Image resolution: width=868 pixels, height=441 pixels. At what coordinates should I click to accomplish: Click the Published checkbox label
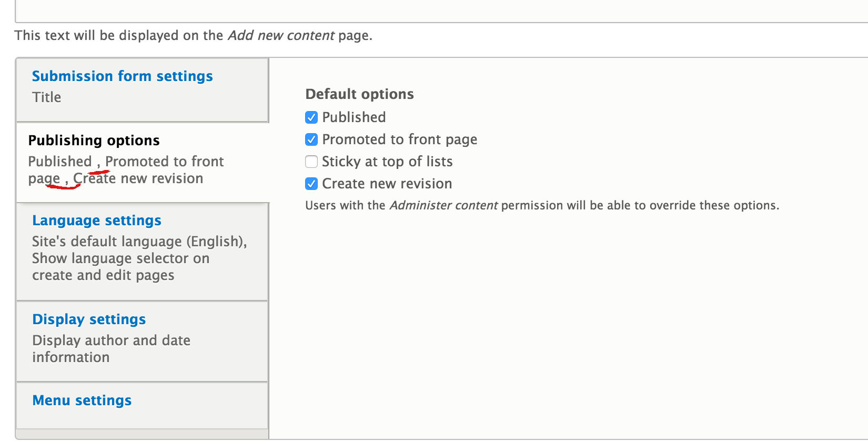point(354,117)
